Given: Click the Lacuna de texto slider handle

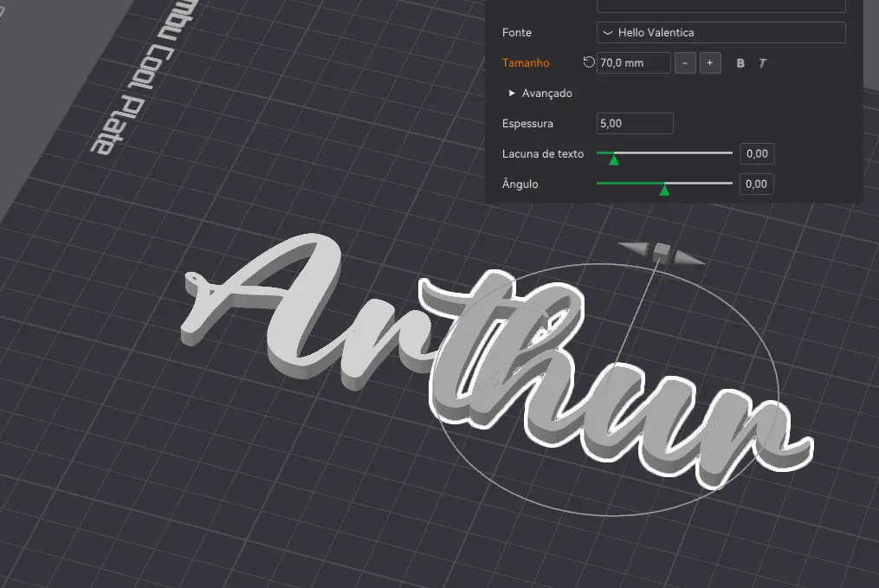Looking at the screenshot, I should [614, 159].
